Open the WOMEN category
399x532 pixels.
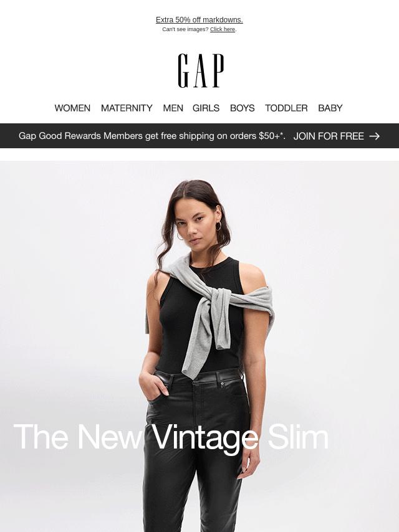point(72,108)
